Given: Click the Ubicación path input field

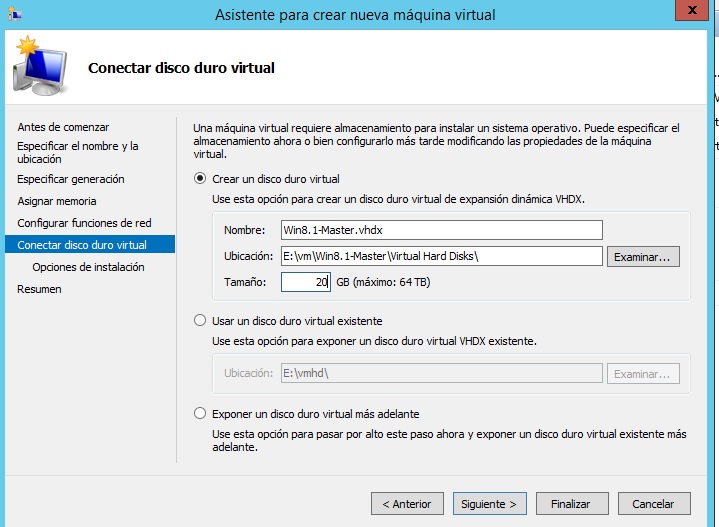Looking at the screenshot, I should point(441,256).
